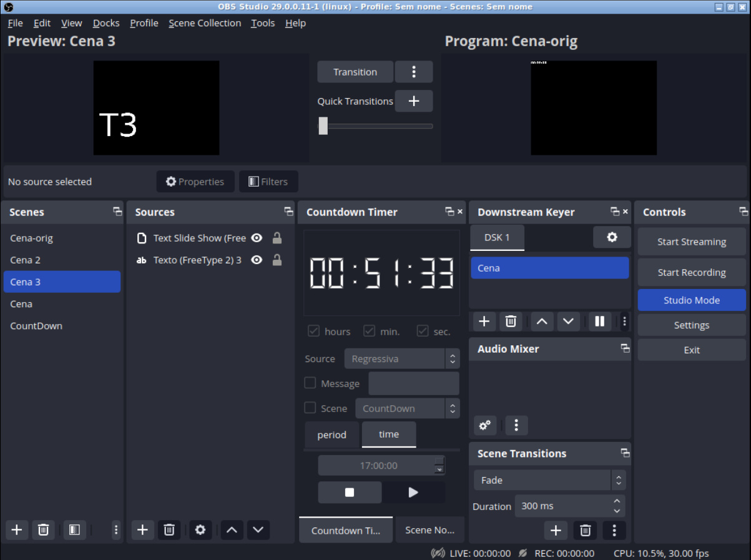751x560 pixels.
Task: Open the Fade transition dropdown
Action: (x=549, y=480)
